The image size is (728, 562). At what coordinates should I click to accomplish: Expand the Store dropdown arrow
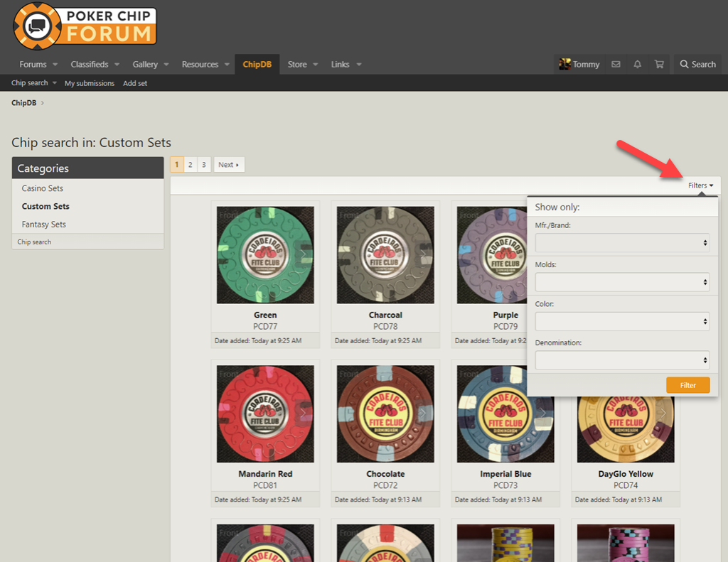coord(315,65)
